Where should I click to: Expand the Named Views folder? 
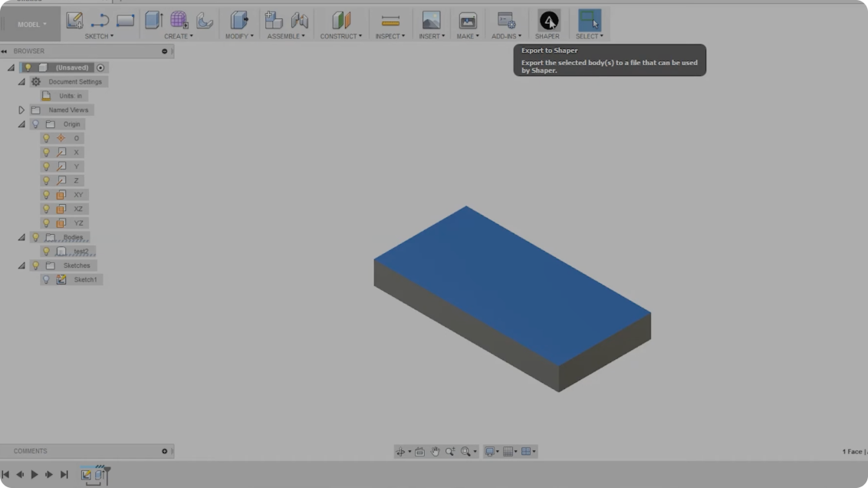click(x=21, y=110)
